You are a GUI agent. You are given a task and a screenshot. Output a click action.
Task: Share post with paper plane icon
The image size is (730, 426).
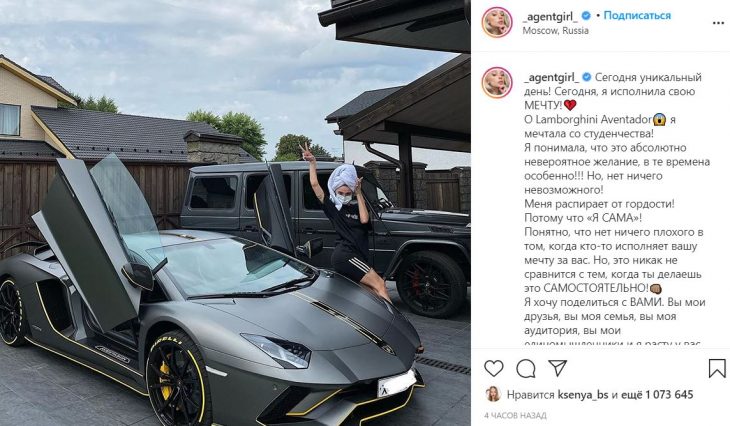557,368
